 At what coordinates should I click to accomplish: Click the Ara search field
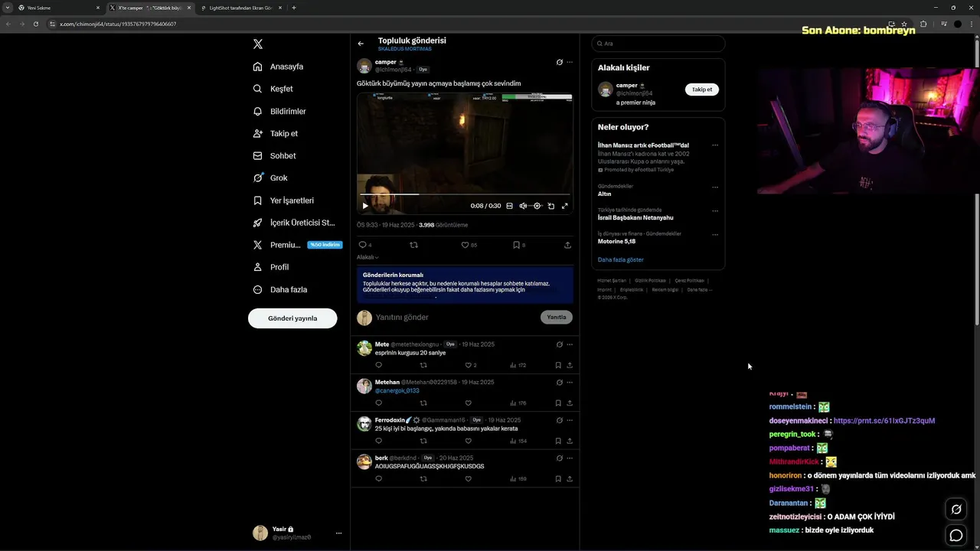coord(658,44)
